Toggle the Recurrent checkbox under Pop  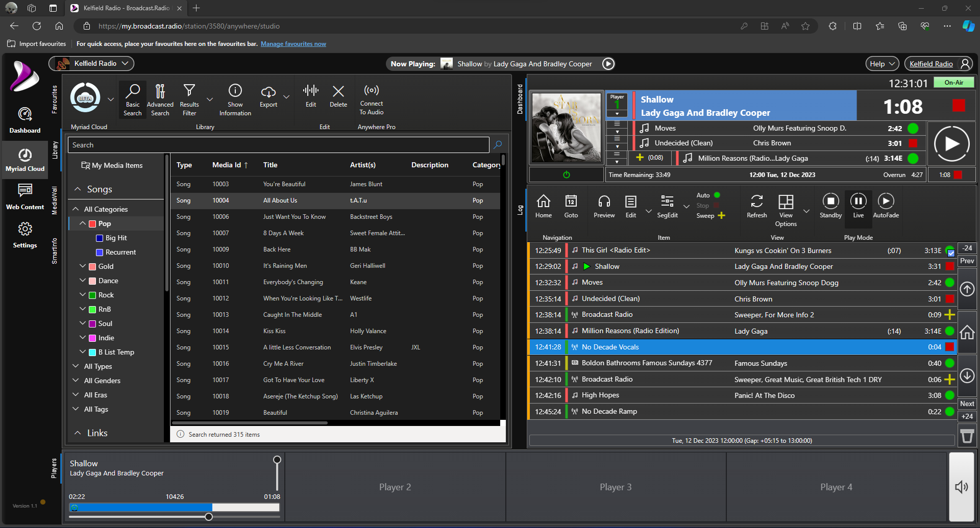point(100,252)
